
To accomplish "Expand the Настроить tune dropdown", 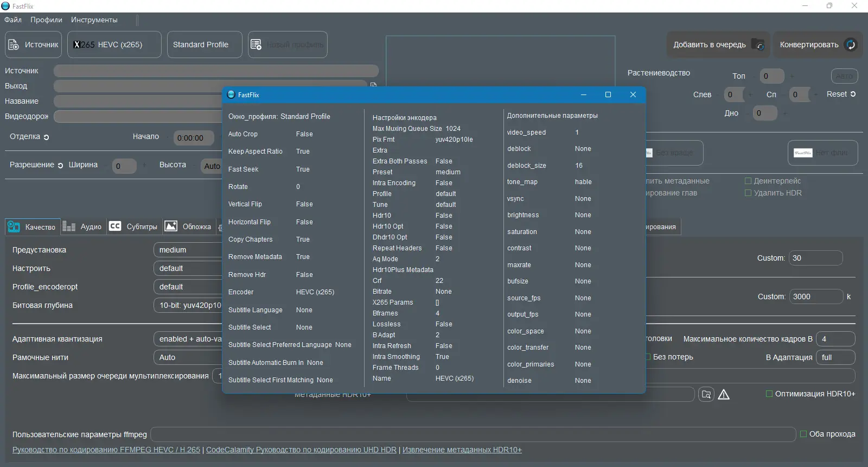I will tap(188, 268).
